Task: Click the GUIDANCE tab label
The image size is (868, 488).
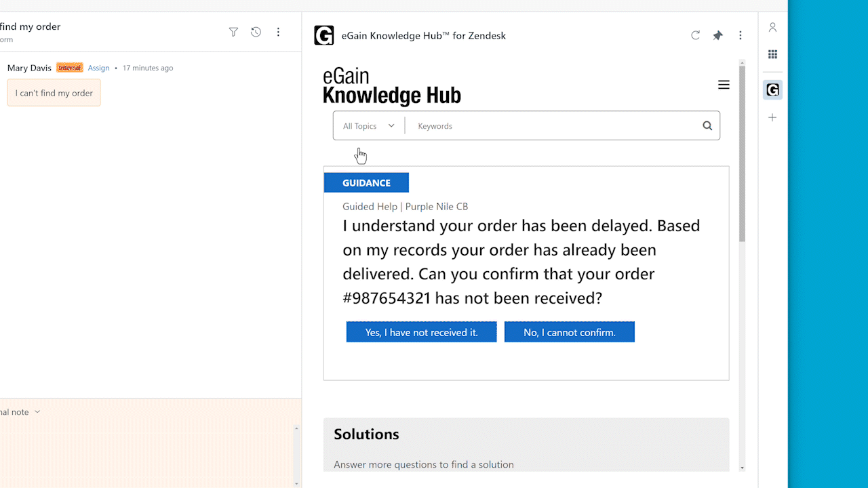Action: click(x=366, y=183)
